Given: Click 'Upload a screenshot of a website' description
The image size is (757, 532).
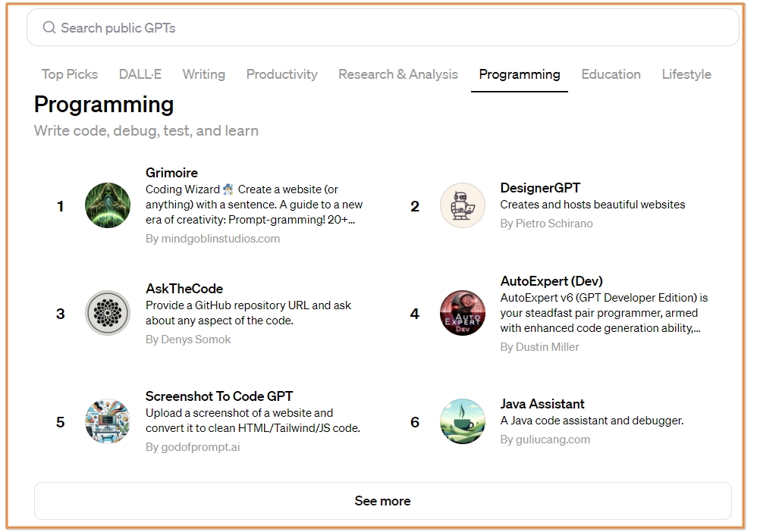Looking at the screenshot, I should (x=253, y=421).
